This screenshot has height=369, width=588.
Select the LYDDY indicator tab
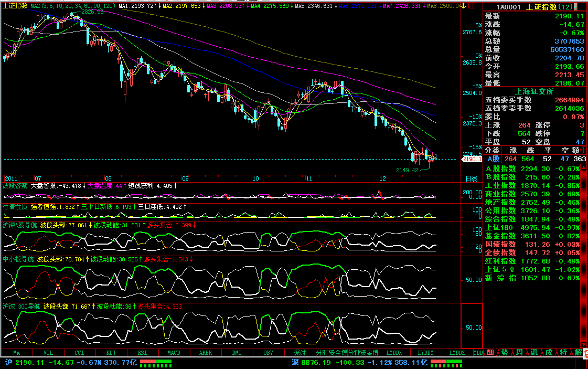point(425,353)
